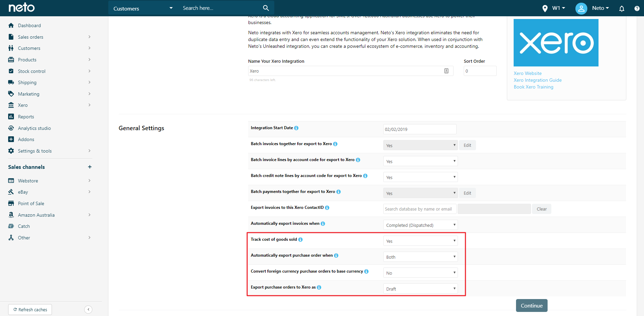Open the Xero Integration Guide link
The width and height of the screenshot is (644, 316).
click(x=537, y=80)
